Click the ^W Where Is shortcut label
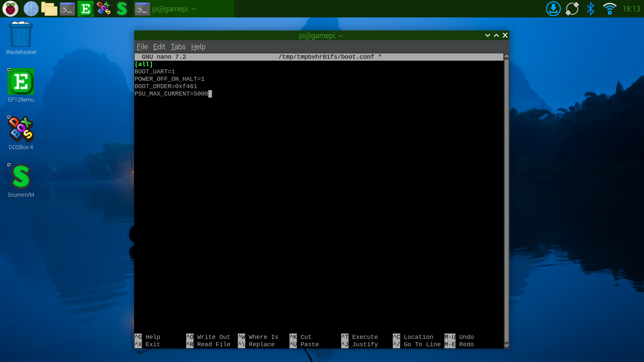This screenshot has height=362, width=644. pos(258,337)
